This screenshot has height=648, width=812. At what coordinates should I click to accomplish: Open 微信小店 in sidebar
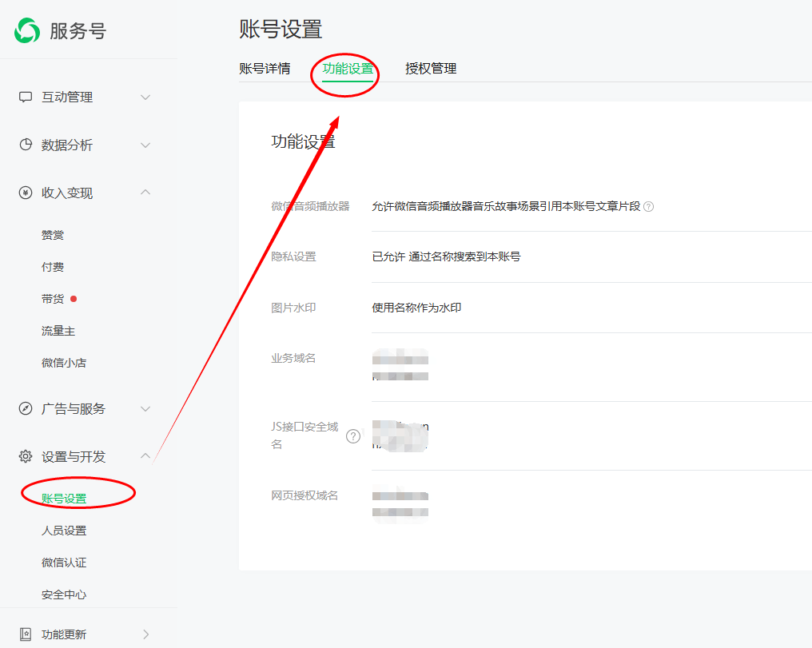pos(64,363)
